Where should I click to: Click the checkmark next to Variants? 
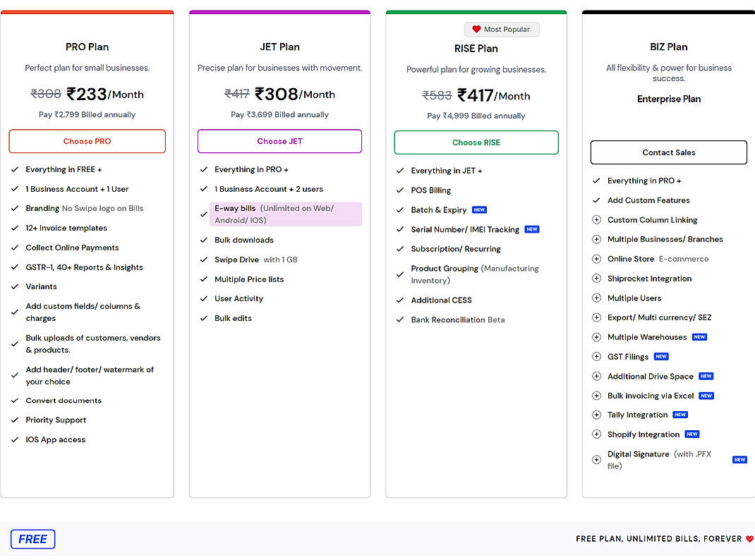point(15,286)
